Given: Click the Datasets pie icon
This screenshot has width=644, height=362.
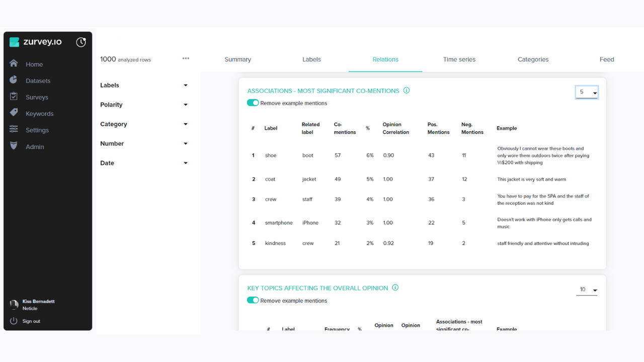Looking at the screenshot, I should pos(14,80).
